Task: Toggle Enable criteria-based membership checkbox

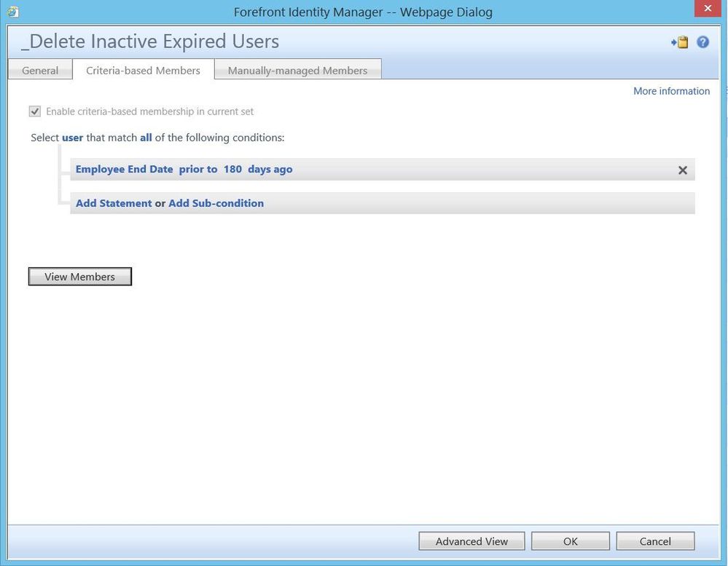Action: tap(35, 111)
